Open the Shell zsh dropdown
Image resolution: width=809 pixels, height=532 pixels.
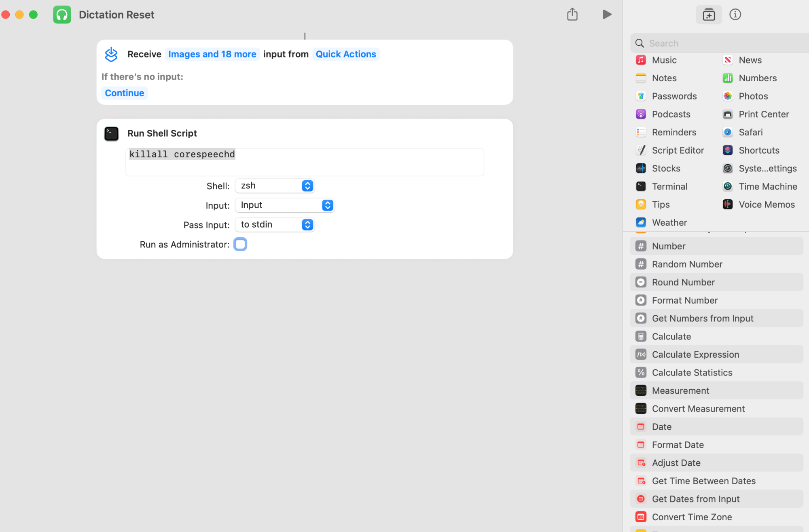[275, 186]
